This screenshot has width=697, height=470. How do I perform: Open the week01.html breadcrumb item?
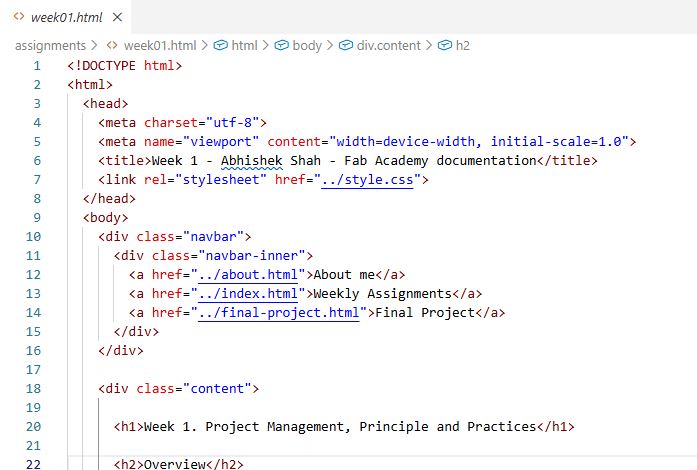160,45
